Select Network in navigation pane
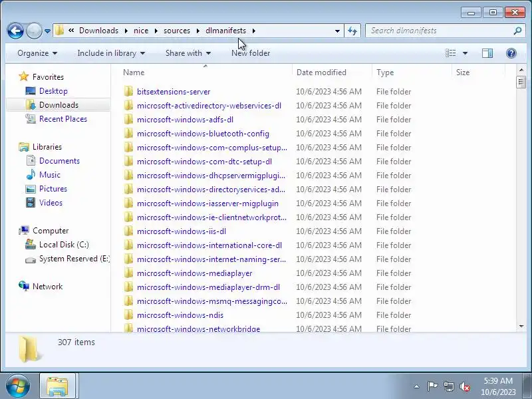This screenshot has height=399, width=532. click(x=47, y=287)
